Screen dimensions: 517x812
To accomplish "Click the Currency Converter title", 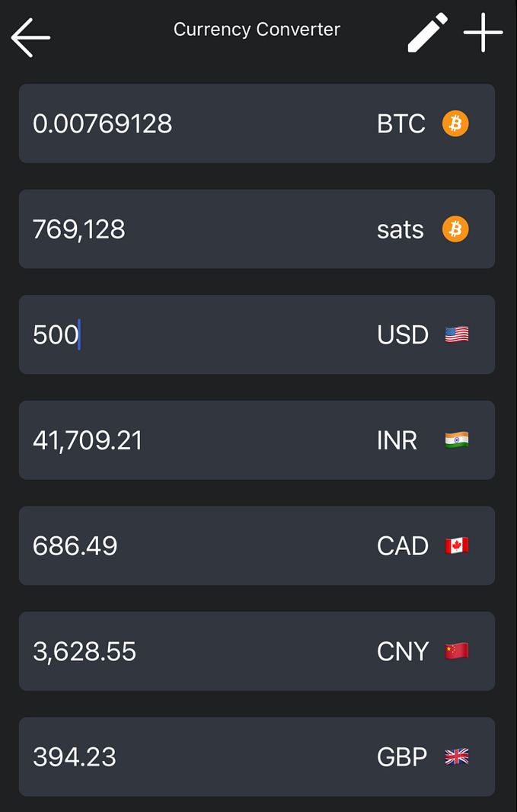I will [257, 29].
